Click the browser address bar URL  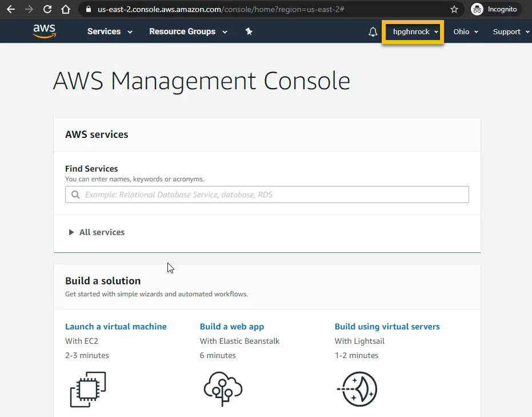pyautogui.click(x=221, y=9)
